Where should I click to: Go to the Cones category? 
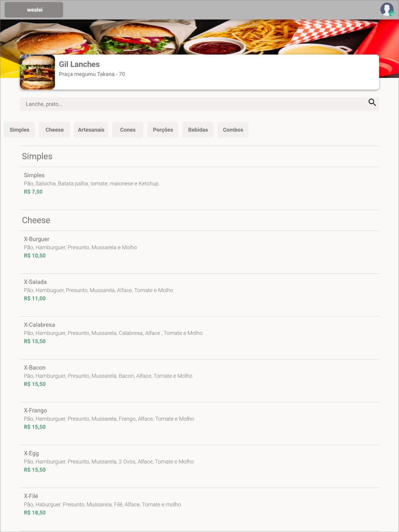[128, 130]
